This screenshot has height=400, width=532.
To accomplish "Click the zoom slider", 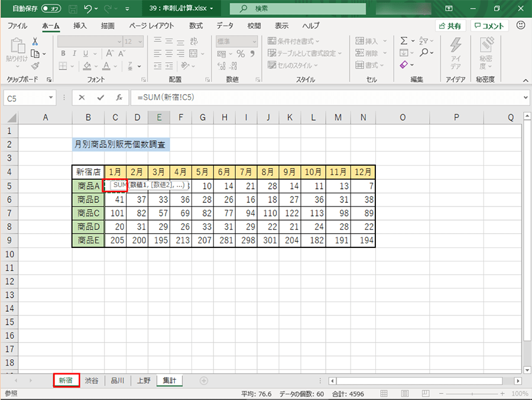I will (472, 394).
